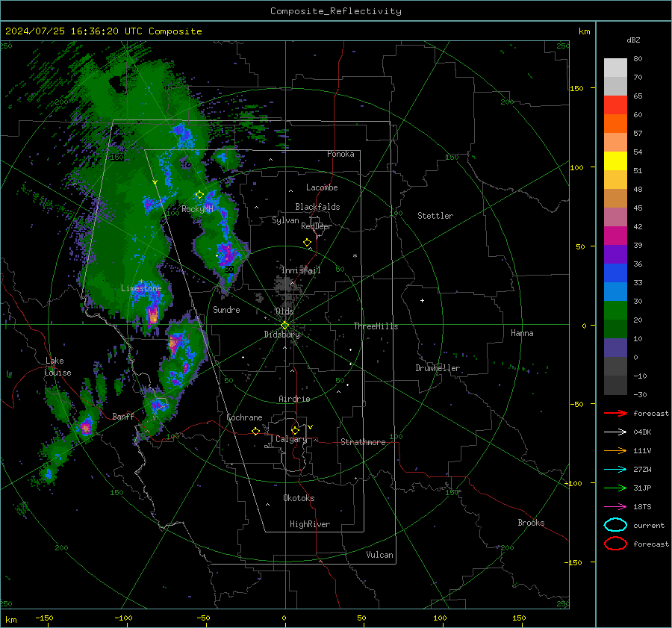Click the orange 111V arrow icon
The image size is (672, 628).
[x=615, y=450]
